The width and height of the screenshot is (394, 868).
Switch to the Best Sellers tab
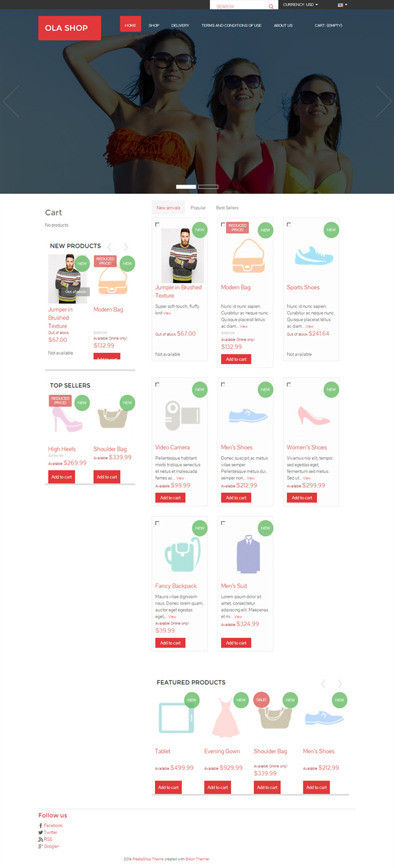click(227, 208)
